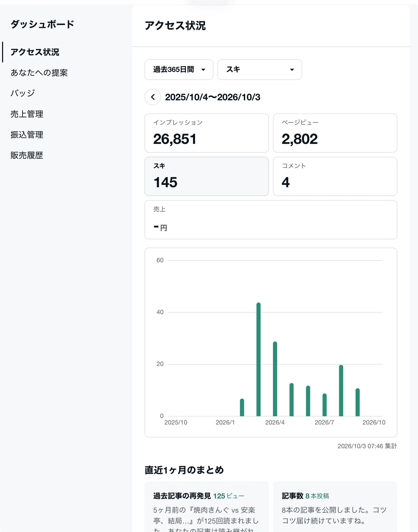The width and height of the screenshot is (418, 532).
Task: Select the インプレッション stat card
Action: tap(207, 133)
